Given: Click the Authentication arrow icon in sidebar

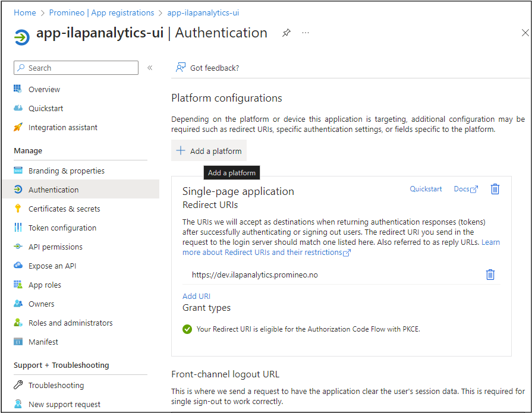Looking at the screenshot, I should point(18,189).
